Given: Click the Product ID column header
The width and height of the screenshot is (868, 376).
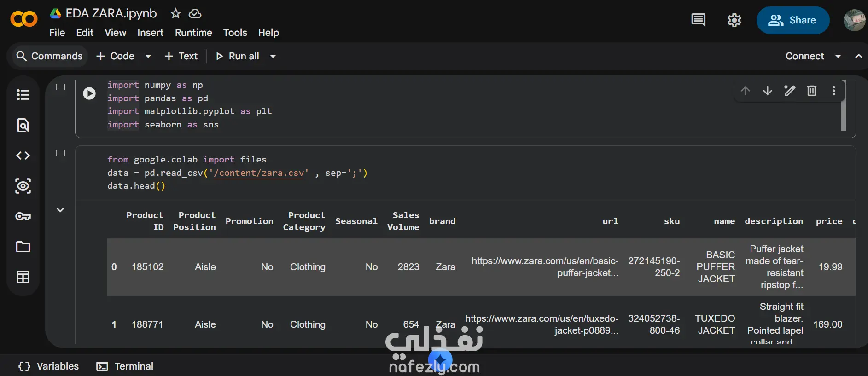Looking at the screenshot, I should click(145, 221).
